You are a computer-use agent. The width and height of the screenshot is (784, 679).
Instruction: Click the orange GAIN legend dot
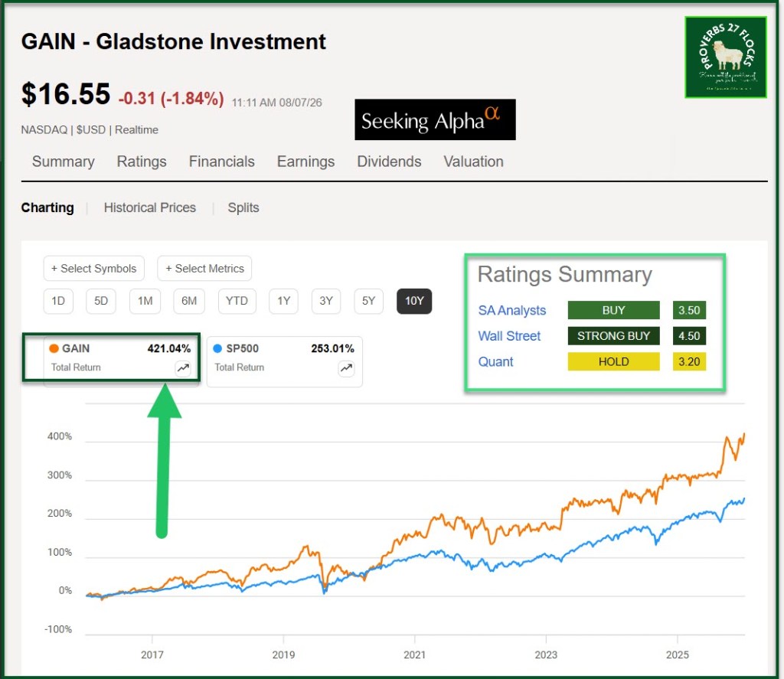[x=54, y=348]
